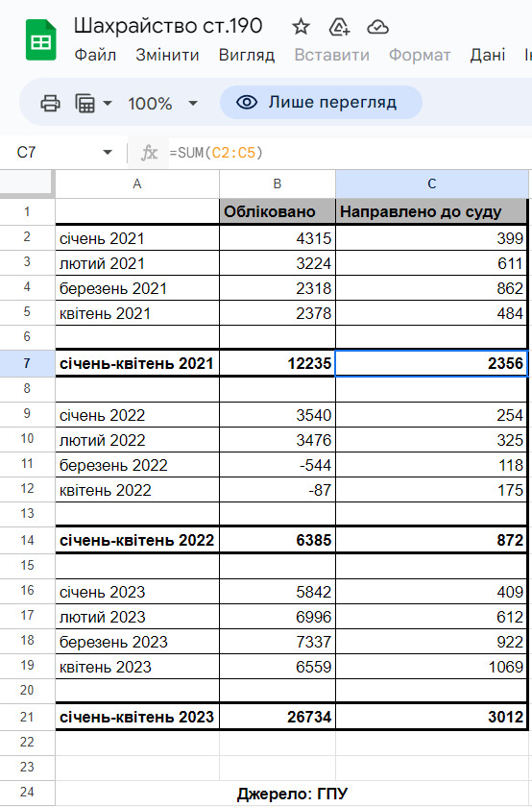Print the spreadsheet with printer icon
Viewport: 532px width, 807px height.
point(51,104)
